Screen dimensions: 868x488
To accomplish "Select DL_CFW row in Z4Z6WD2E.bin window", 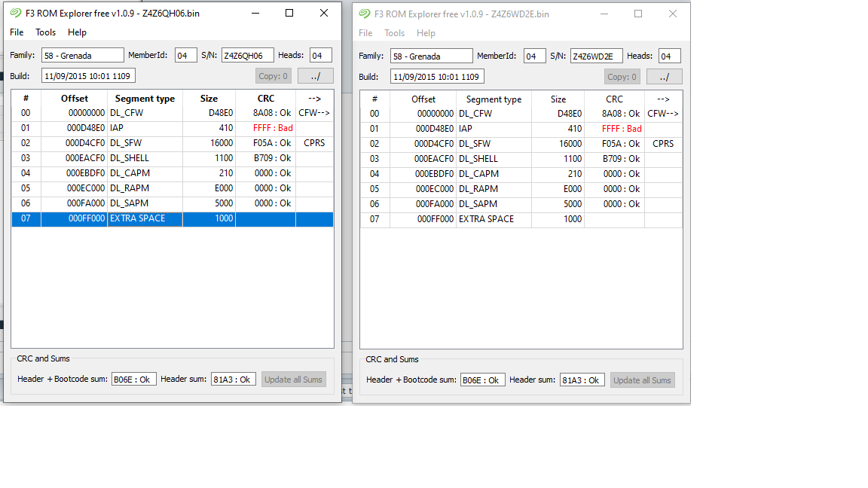I will 521,114.
